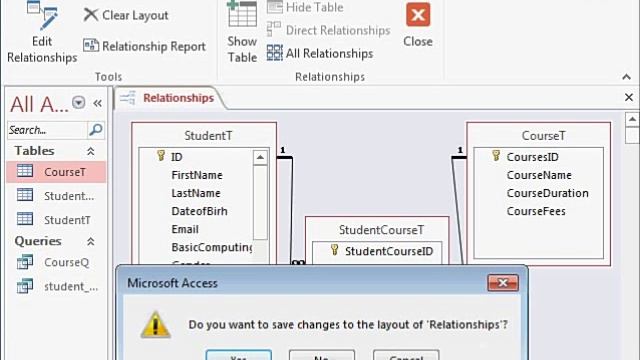Show All Relationships
This screenshot has height=360, width=640.
[x=320, y=53]
